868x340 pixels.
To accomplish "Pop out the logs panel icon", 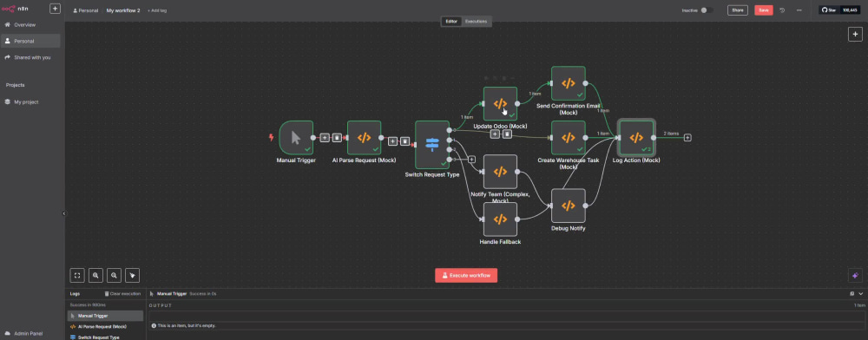I will [852, 293].
